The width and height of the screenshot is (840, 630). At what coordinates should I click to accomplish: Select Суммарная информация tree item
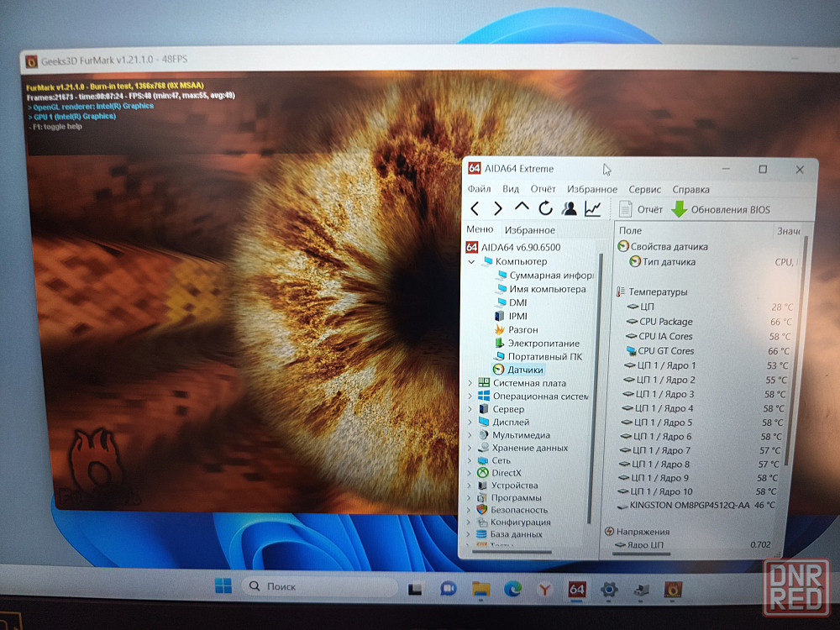coord(545,276)
